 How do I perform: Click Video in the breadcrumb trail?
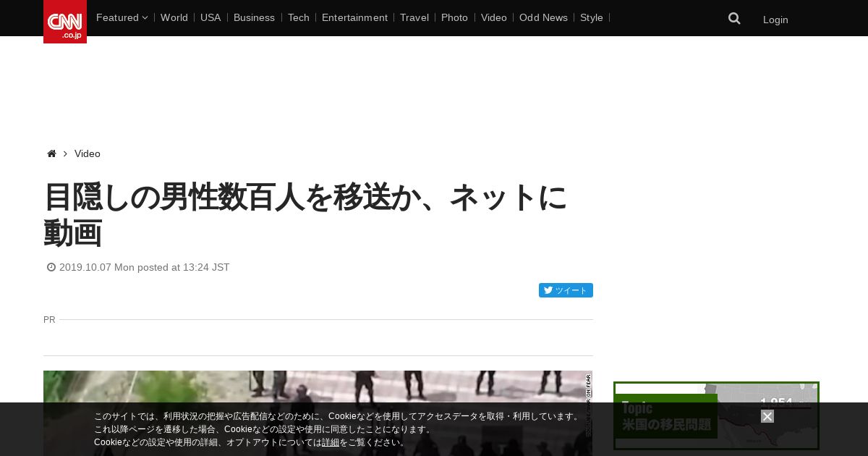pos(88,153)
